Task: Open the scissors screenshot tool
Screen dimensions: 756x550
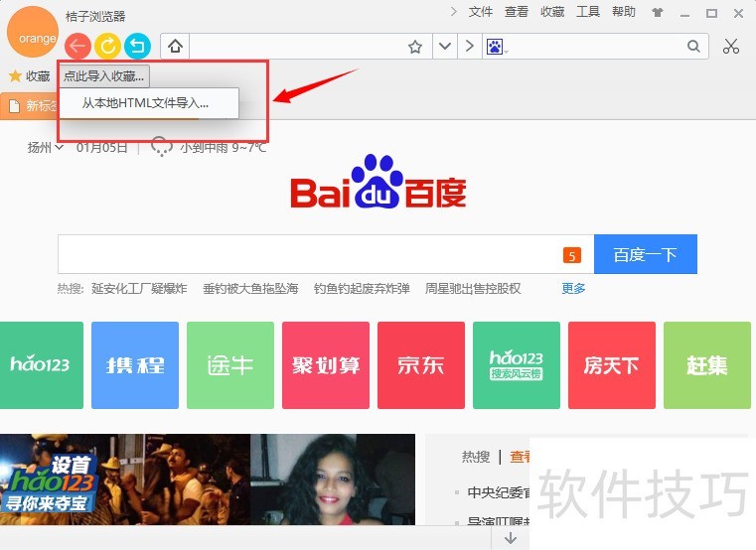Action: click(x=731, y=47)
